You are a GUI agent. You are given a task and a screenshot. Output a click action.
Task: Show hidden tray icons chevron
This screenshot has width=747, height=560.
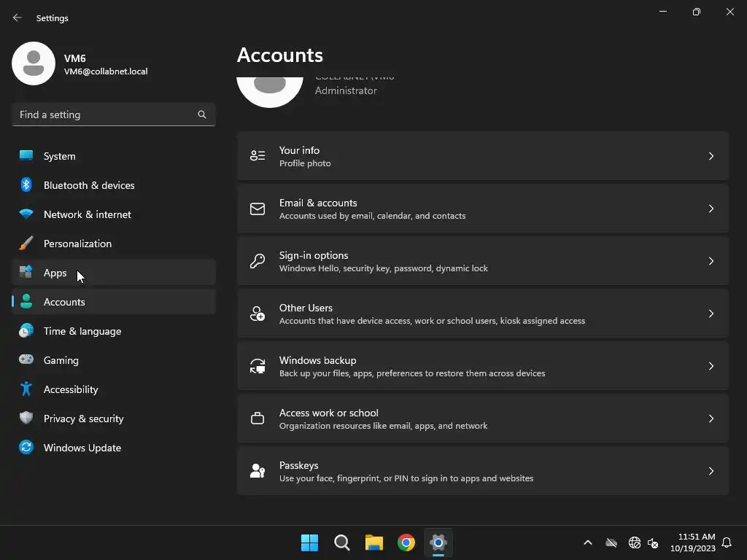click(588, 542)
